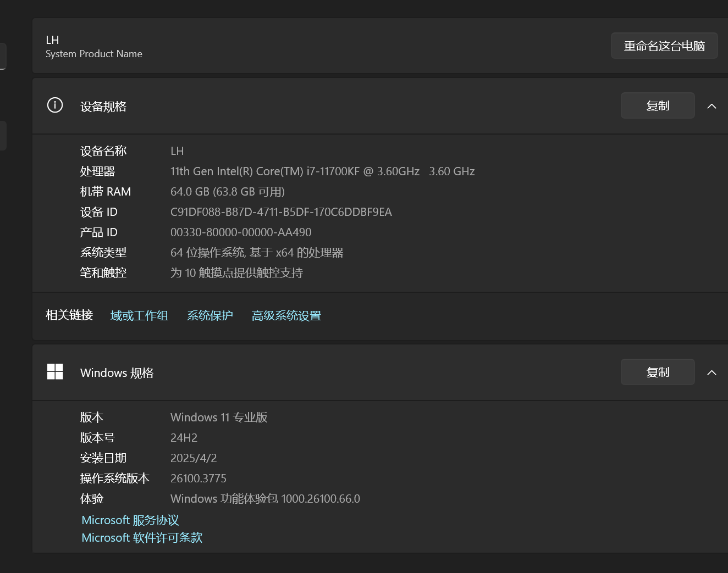Image resolution: width=728 pixels, height=573 pixels.
Task: Open Microsoft 服务协议 link
Action: click(x=130, y=520)
